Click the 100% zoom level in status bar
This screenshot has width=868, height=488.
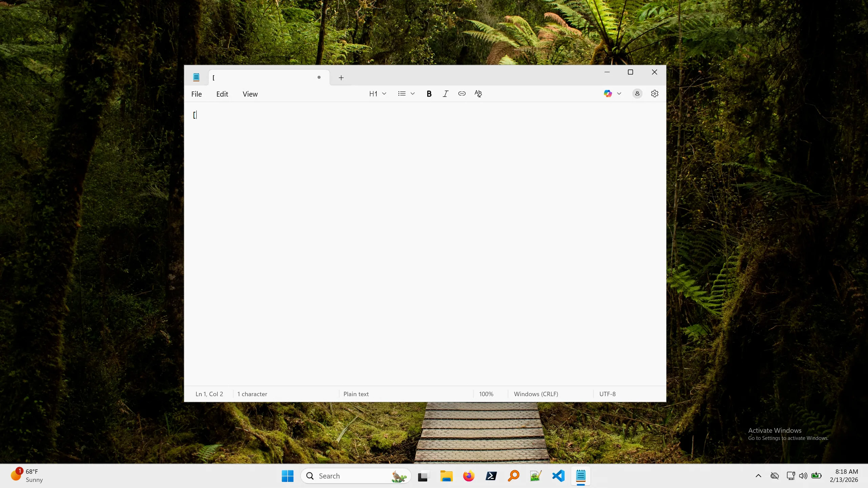[x=486, y=394]
